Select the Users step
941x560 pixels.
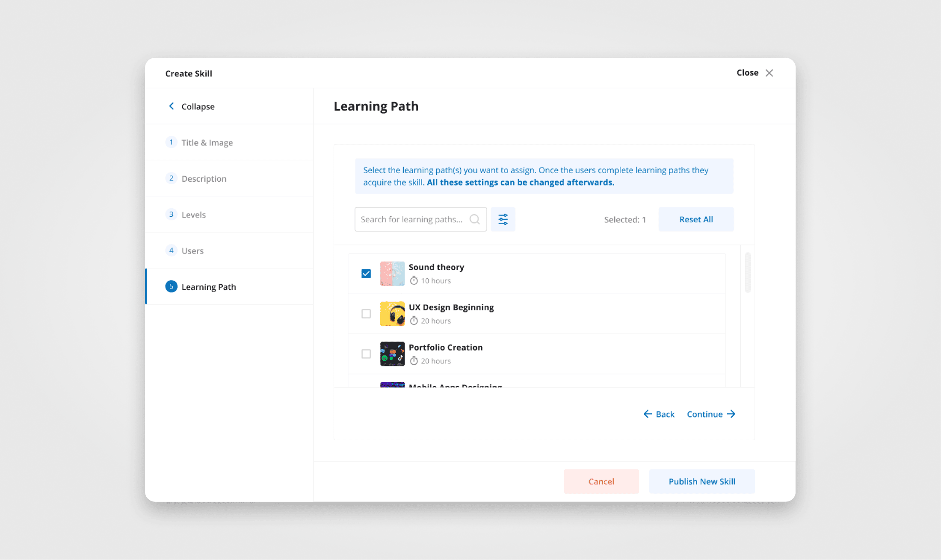coord(192,251)
